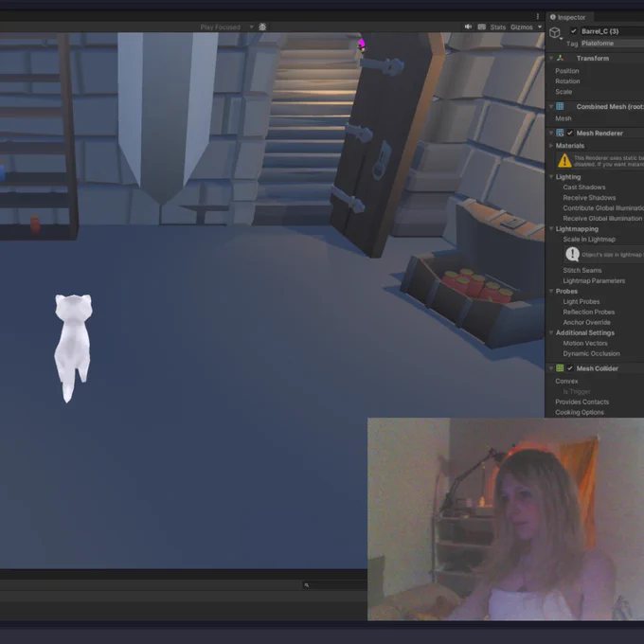Click the Transform component icon
The width and height of the screenshot is (644, 644).
click(x=561, y=59)
